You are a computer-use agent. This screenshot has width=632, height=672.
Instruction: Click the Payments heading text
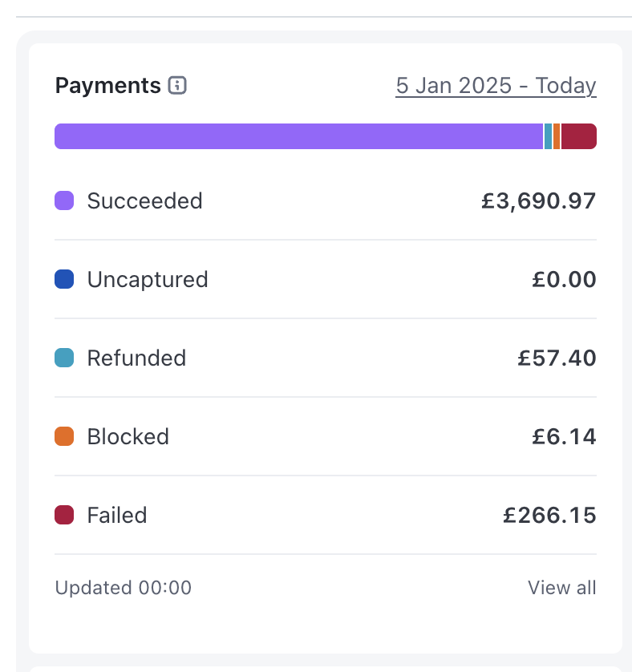click(x=108, y=86)
